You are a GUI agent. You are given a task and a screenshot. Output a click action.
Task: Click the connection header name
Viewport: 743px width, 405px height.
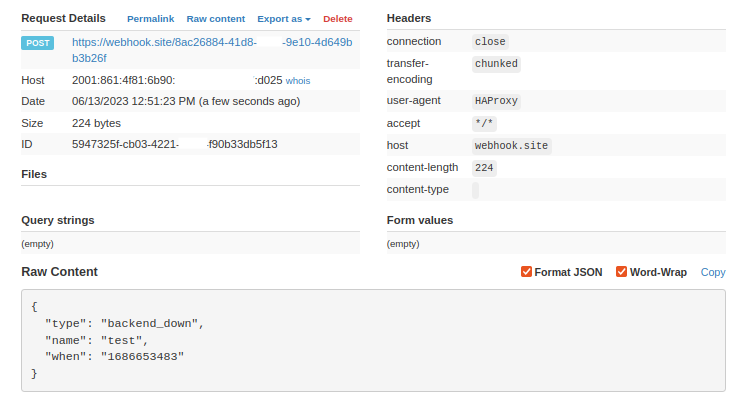[x=414, y=42]
